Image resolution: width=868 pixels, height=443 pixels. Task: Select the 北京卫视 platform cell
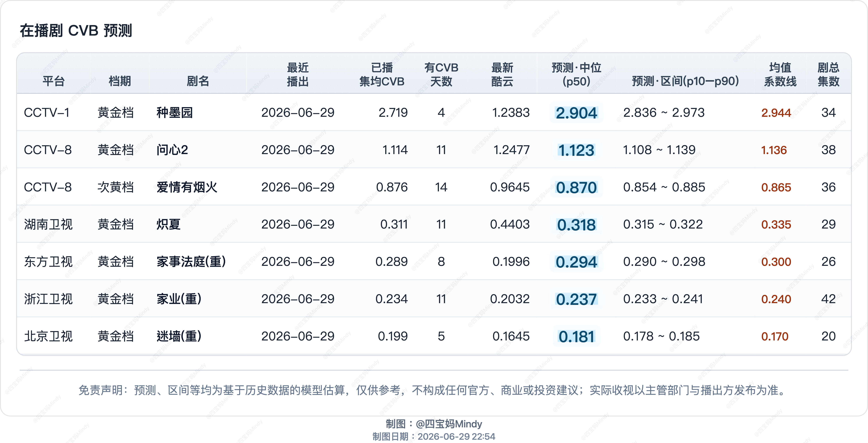pyautogui.click(x=48, y=336)
